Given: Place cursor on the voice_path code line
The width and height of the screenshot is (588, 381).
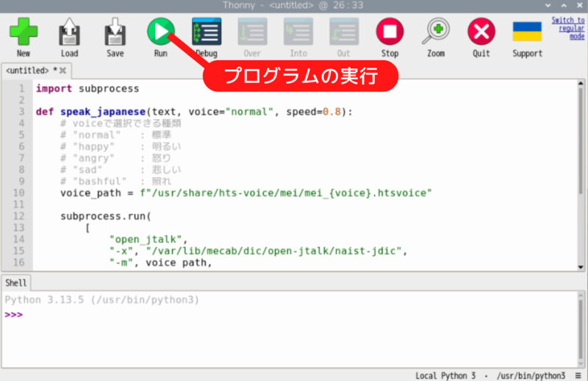Looking at the screenshot, I should 245,193.
